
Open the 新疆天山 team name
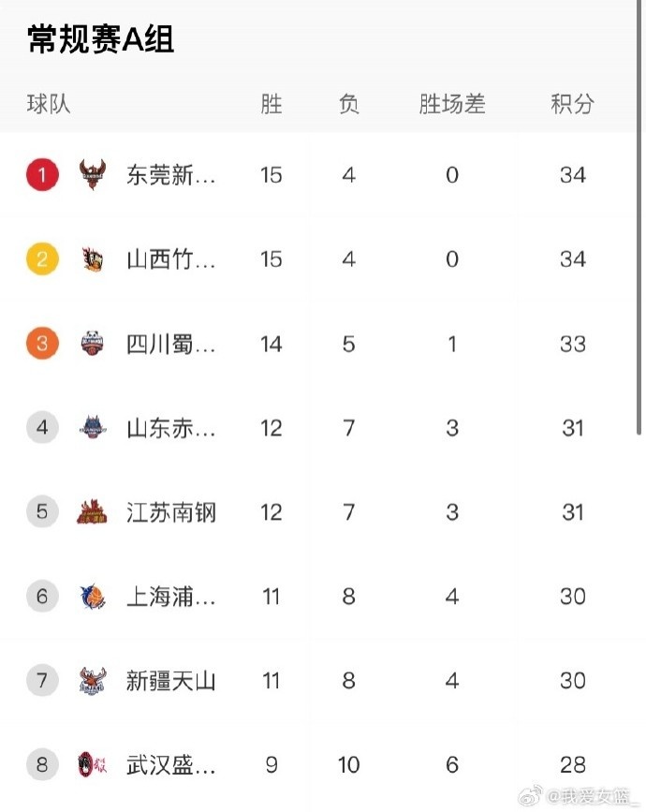coord(171,681)
